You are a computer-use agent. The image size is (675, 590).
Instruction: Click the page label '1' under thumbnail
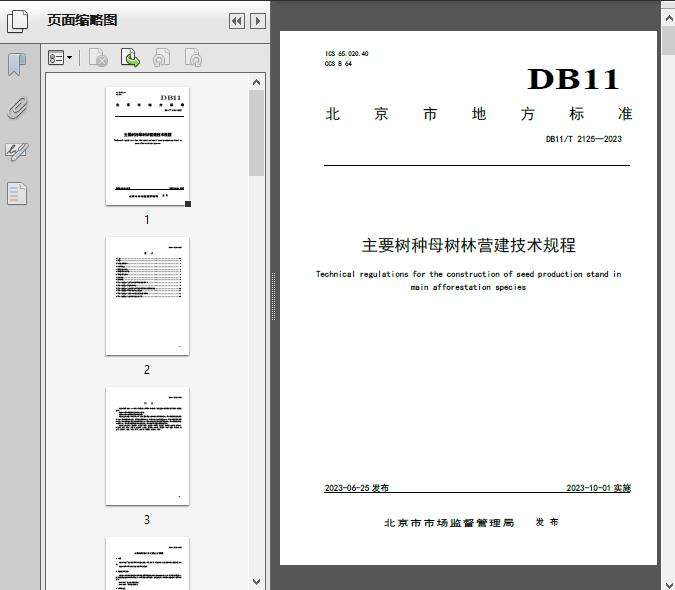click(147, 219)
